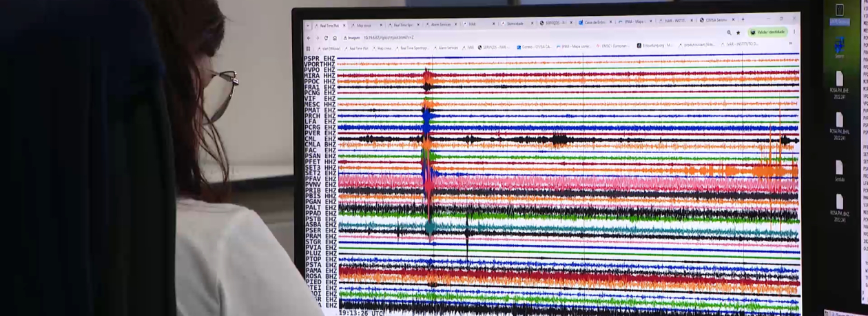Open the browser three-dot menu
The image size is (868, 316).
coord(794,32)
